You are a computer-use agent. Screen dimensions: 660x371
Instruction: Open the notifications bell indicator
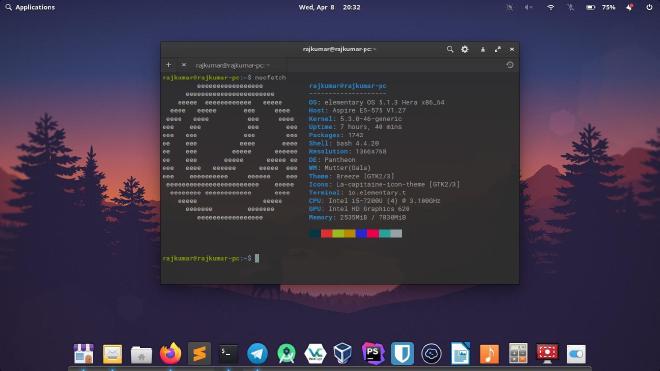coord(629,7)
